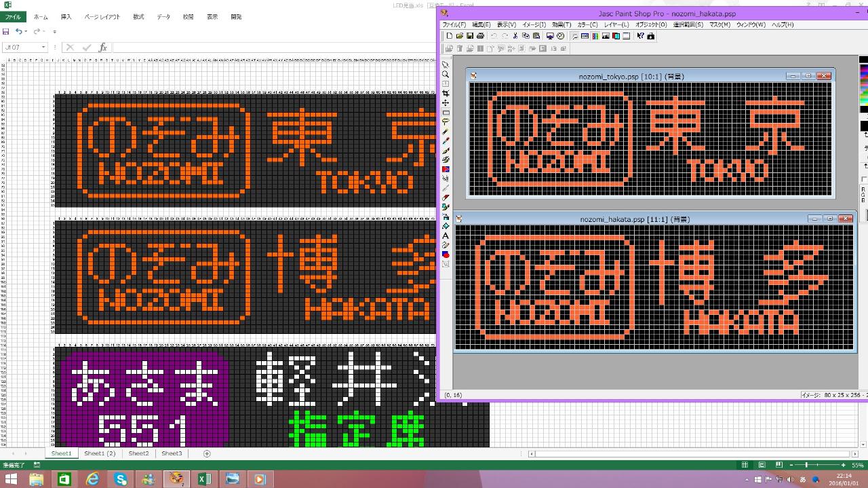Switch Excel to Page Layout view
This screenshot has width=868, height=488.
pos(762,465)
